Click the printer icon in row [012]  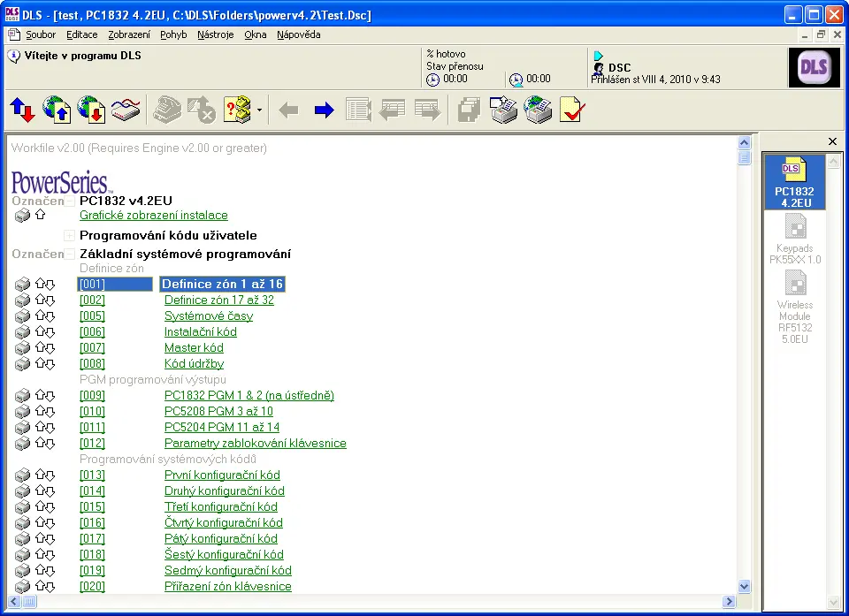coord(22,444)
